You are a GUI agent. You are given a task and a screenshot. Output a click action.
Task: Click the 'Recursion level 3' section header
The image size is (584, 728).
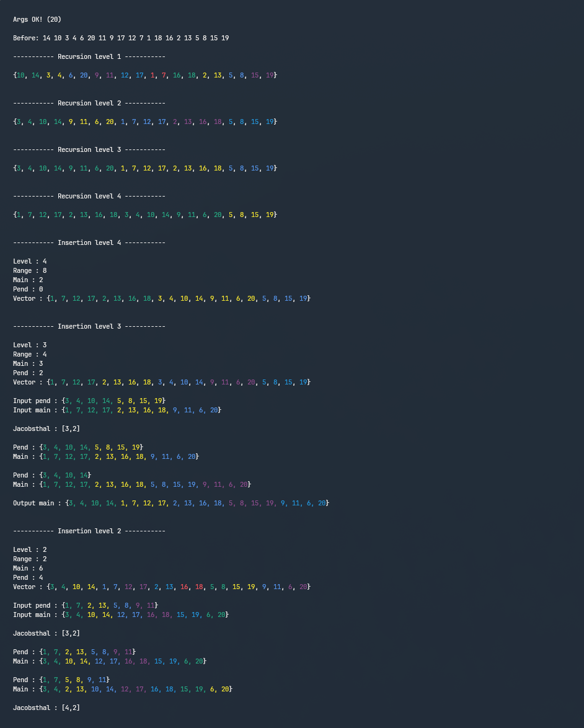89,149
